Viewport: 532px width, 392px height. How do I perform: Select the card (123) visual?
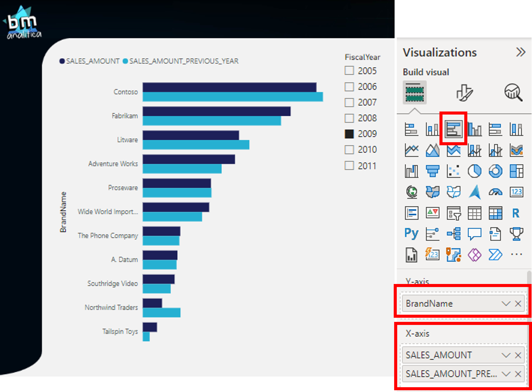pos(516,192)
